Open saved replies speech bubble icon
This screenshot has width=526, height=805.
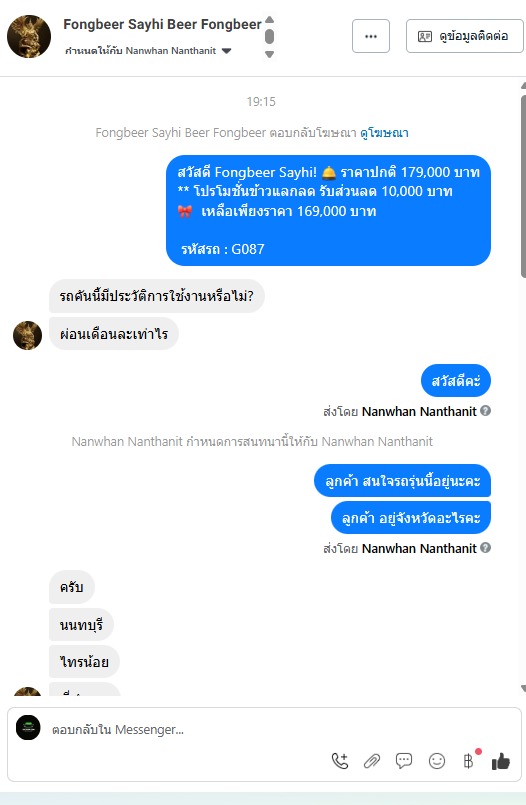[404, 761]
